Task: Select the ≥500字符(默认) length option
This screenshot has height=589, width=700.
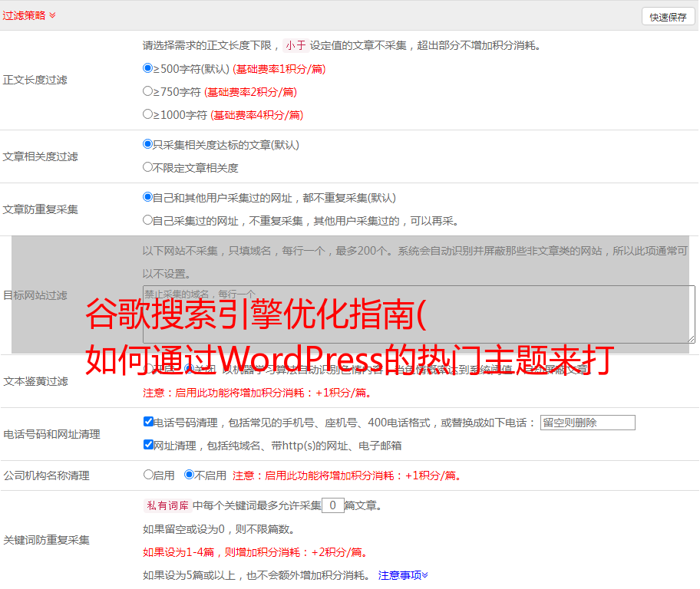Action: (x=147, y=68)
